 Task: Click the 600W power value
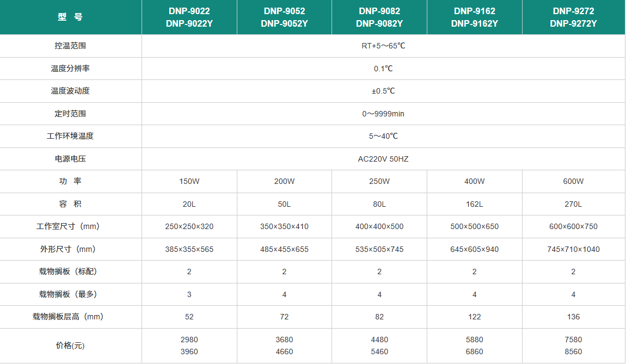coord(573,181)
